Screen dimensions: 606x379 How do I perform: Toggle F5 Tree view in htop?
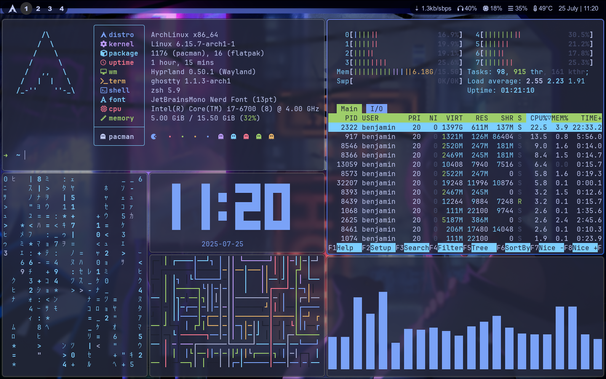pos(480,248)
